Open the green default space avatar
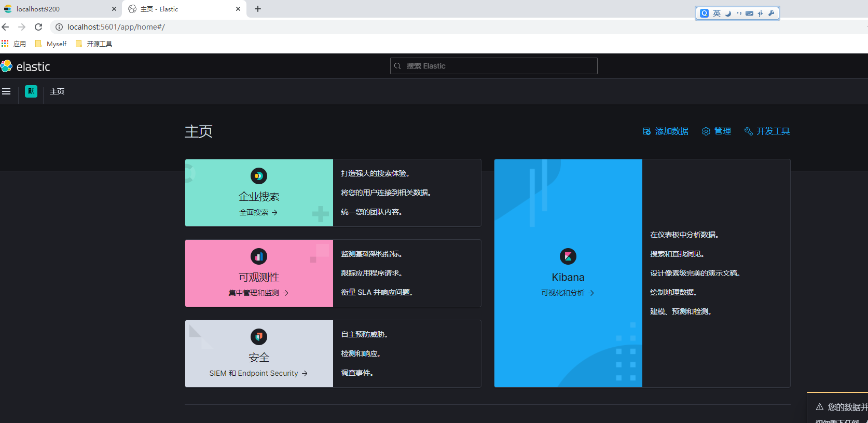 (x=31, y=91)
